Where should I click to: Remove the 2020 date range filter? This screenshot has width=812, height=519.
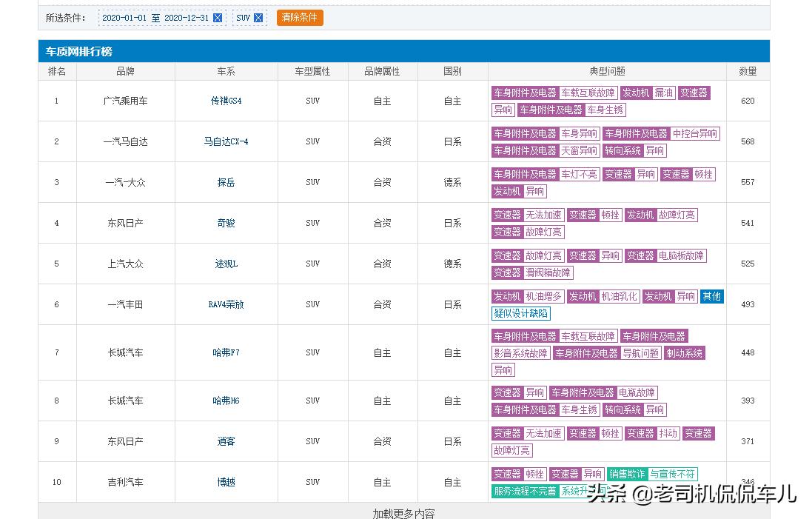point(218,18)
